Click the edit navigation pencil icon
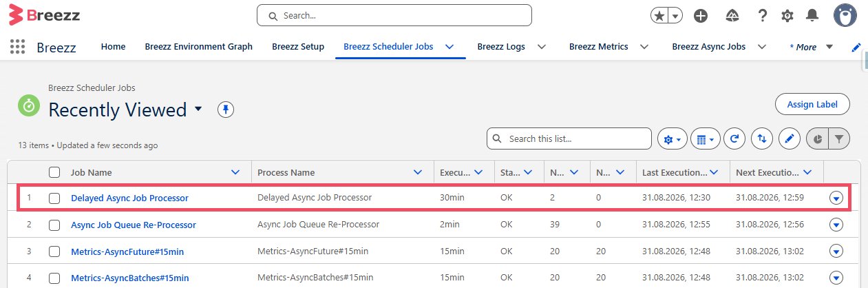This screenshot has width=868, height=288. pos(856,47)
